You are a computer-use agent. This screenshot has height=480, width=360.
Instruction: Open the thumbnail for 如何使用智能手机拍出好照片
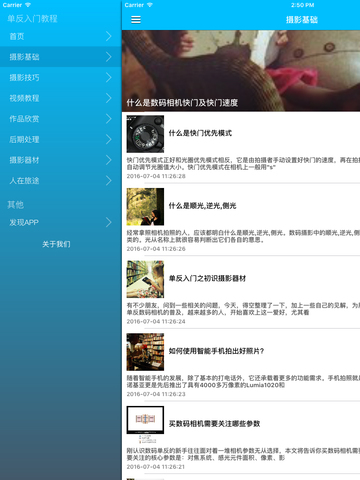(x=145, y=352)
